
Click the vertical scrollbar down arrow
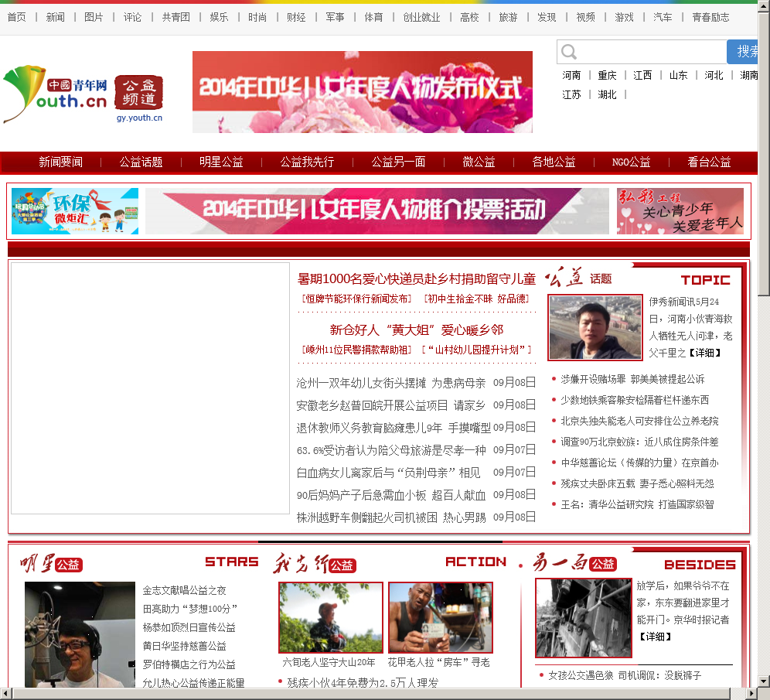coord(764,681)
